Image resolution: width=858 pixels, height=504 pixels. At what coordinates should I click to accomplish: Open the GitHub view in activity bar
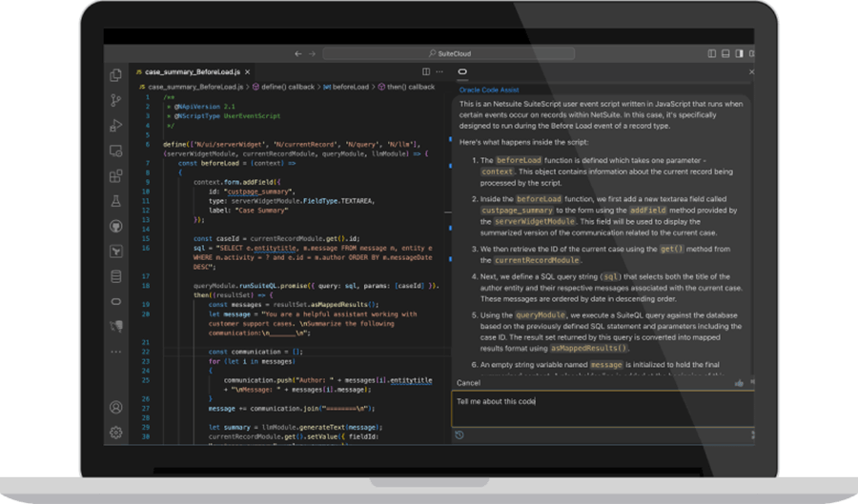click(116, 227)
